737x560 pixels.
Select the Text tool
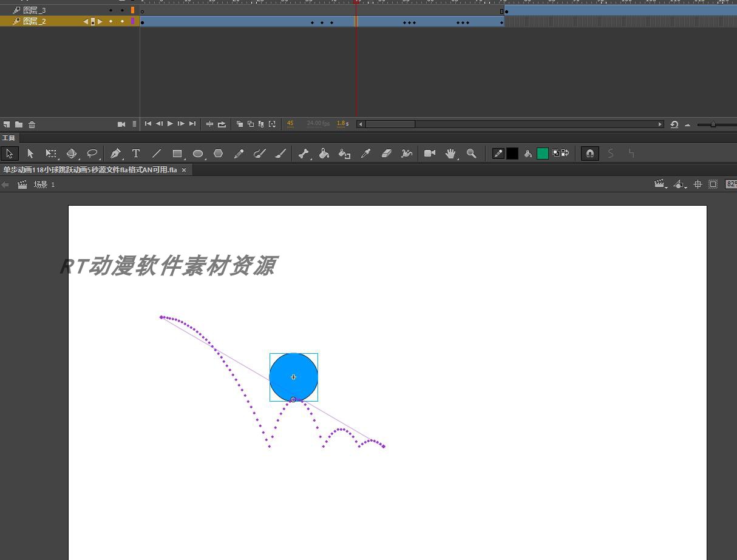(136, 154)
